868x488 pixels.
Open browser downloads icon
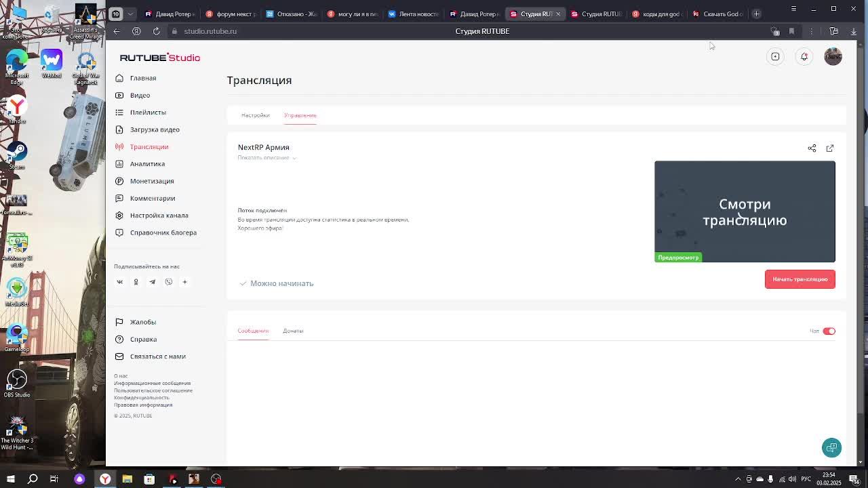point(854,31)
